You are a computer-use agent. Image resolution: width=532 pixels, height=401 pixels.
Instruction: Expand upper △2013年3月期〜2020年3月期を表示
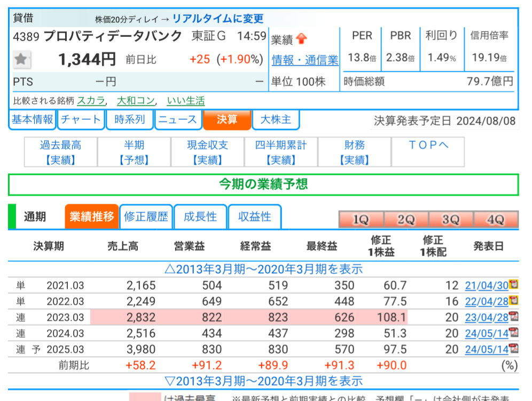tap(264, 269)
